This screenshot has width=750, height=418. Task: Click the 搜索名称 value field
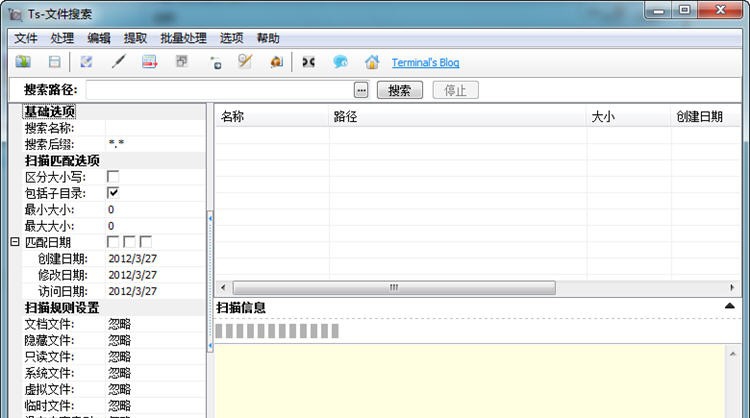tap(155, 128)
